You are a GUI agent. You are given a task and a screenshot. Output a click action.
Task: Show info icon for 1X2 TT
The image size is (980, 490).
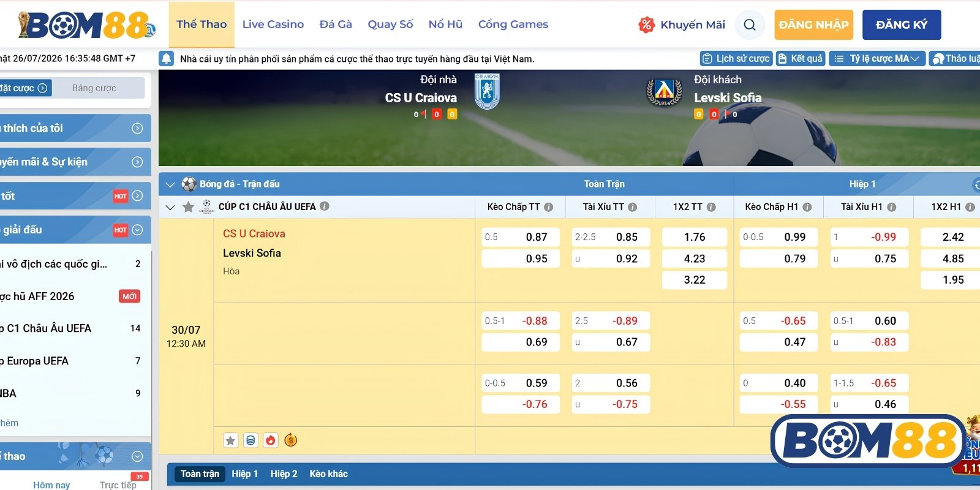(x=711, y=207)
